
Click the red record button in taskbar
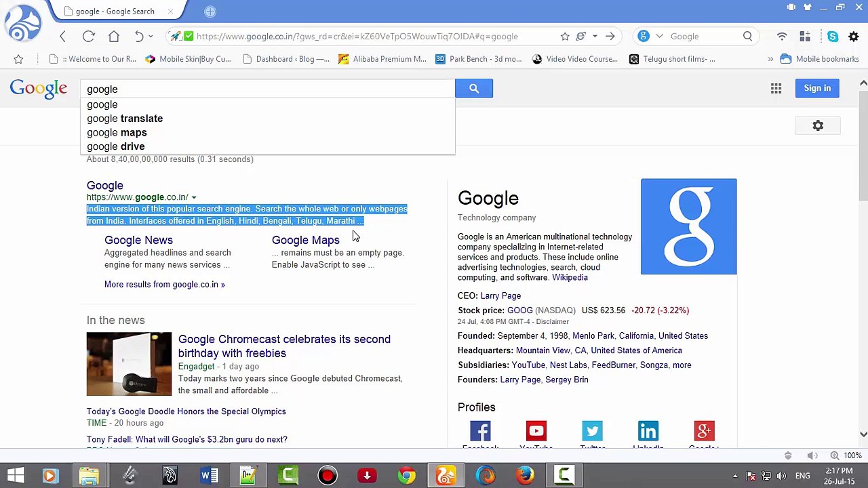(x=328, y=475)
